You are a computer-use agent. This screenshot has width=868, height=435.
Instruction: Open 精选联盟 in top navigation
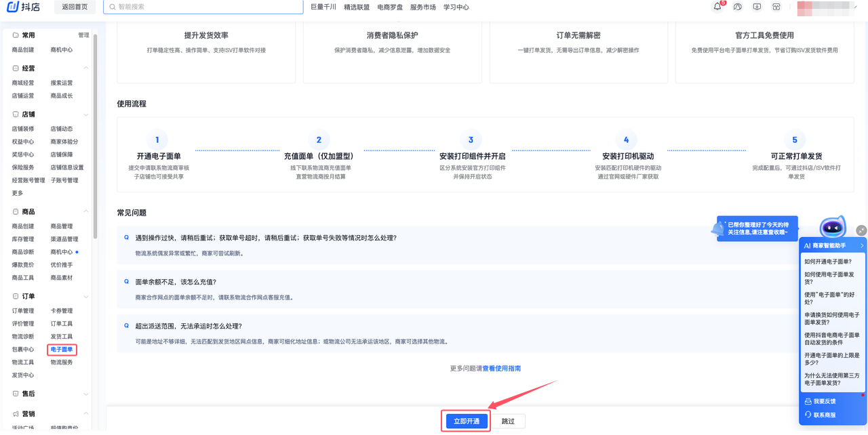(x=357, y=7)
